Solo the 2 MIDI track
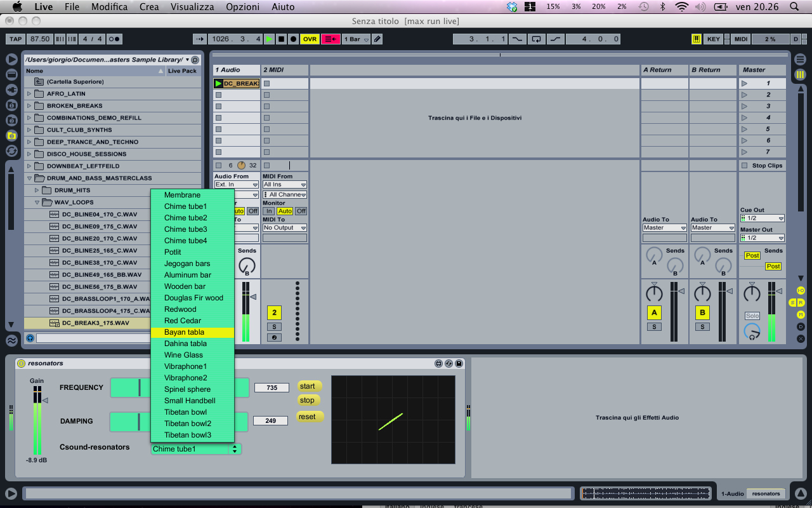Image resolution: width=812 pixels, height=508 pixels. click(x=274, y=326)
